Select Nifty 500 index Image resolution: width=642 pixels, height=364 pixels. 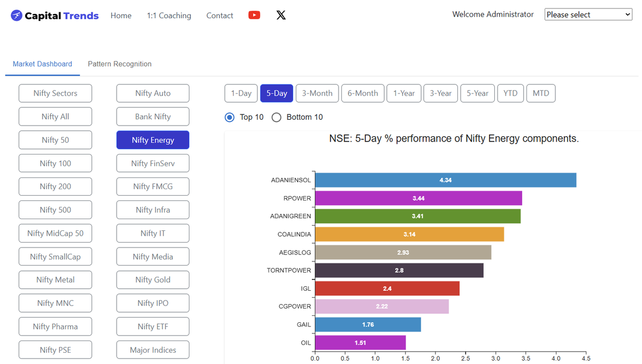click(x=55, y=210)
